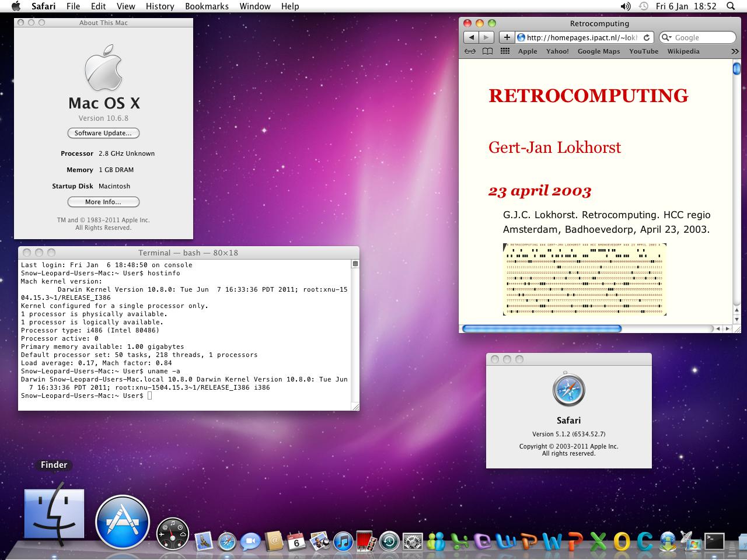Open Terminal icon in the dock

[714, 541]
